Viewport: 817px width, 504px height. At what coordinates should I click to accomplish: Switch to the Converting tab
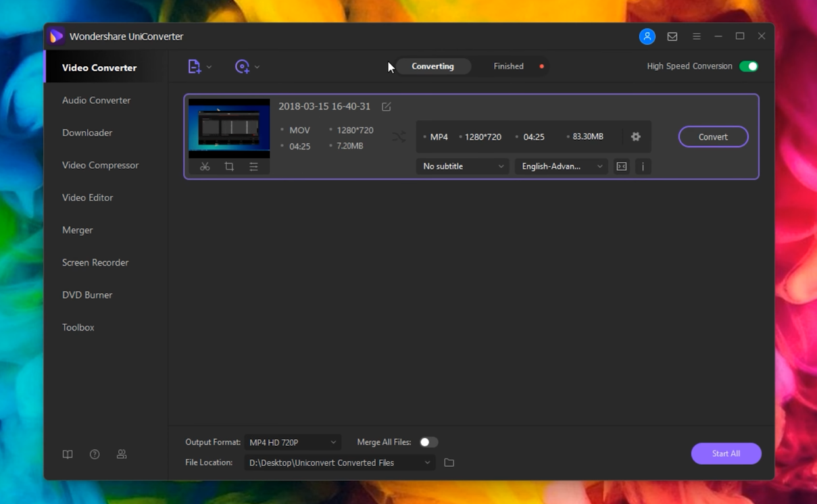(x=432, y=66)
